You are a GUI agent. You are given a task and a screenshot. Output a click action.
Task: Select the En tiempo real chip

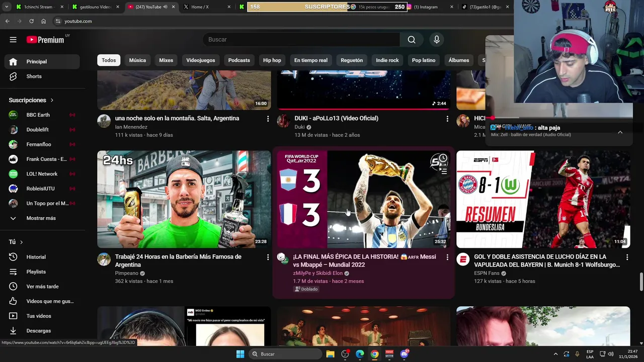coord(311,60)
